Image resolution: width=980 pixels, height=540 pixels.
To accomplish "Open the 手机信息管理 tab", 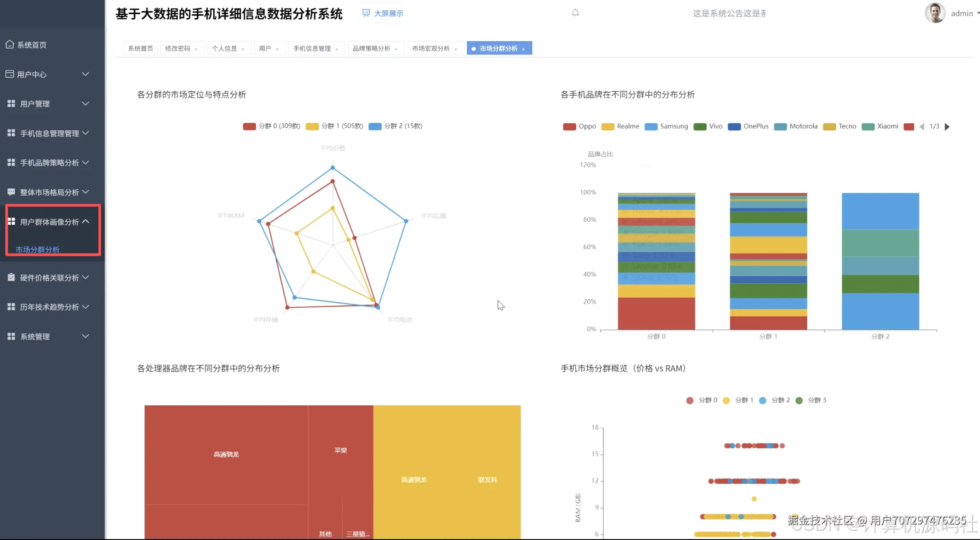I will (x=312, y=48).
